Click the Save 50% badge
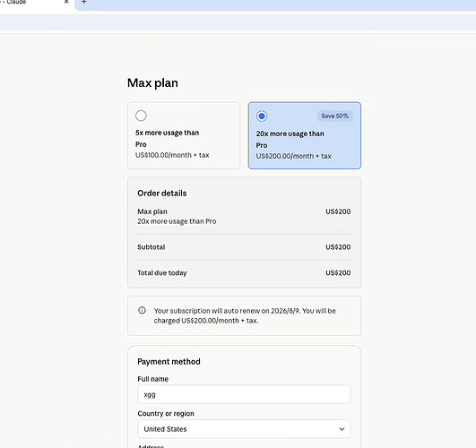The width and height of the screenshot is (476, 448). coord(335,116)
